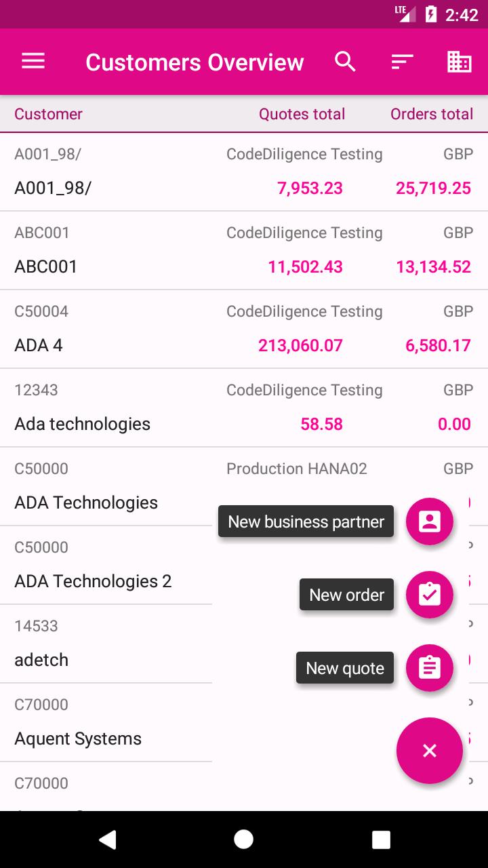Tap the New quote clipboard icon
Image resolution: width=488 pixels, height=868 pixels.
(x=430, y=668)
